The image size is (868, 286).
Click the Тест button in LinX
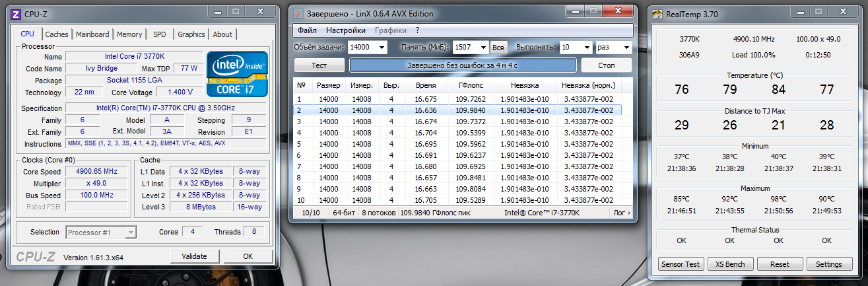point(319,65)
